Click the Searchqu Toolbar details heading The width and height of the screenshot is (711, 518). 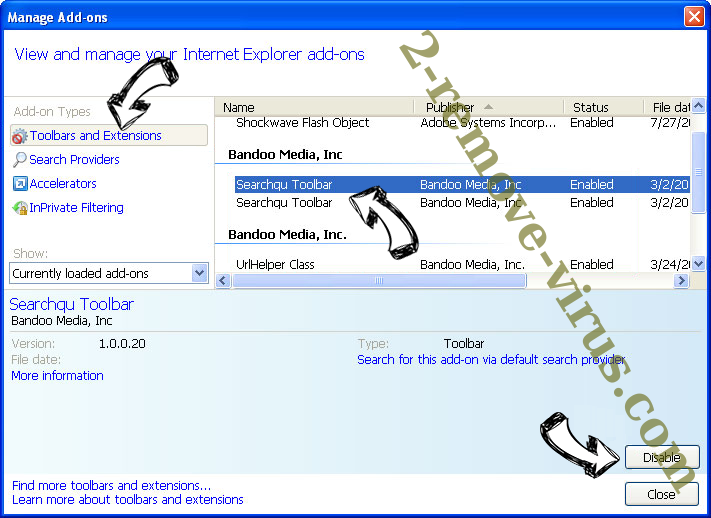pos(72,304)
